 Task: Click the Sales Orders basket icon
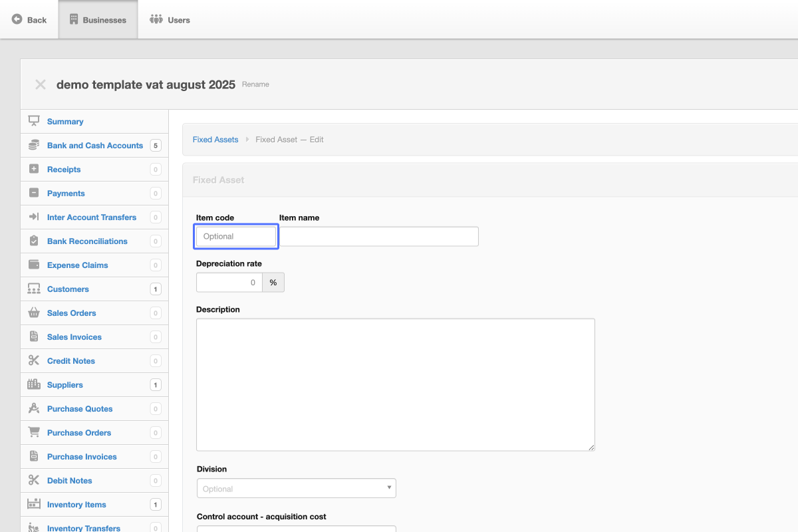34,313
